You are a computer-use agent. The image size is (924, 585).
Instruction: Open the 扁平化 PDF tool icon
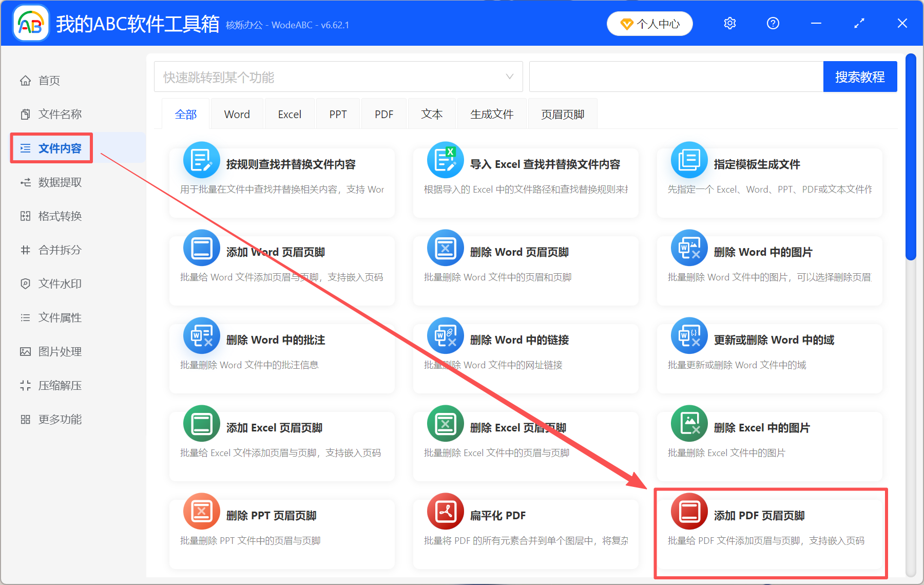coord(445,511)
